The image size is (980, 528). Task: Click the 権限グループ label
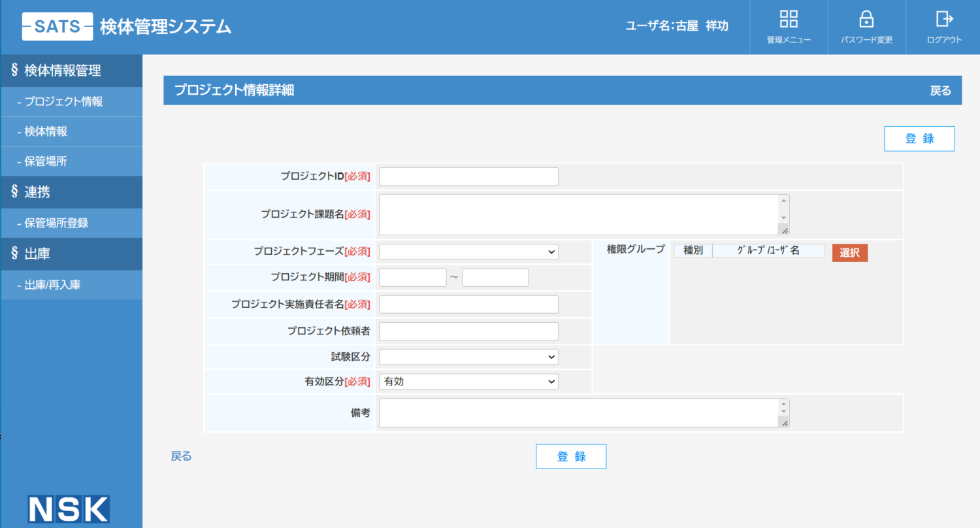[635, 249]
